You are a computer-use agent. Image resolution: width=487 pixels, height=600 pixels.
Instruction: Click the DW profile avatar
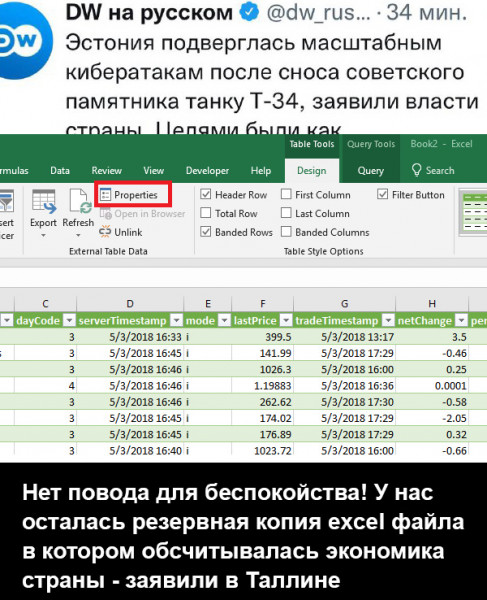coord(24,41)
